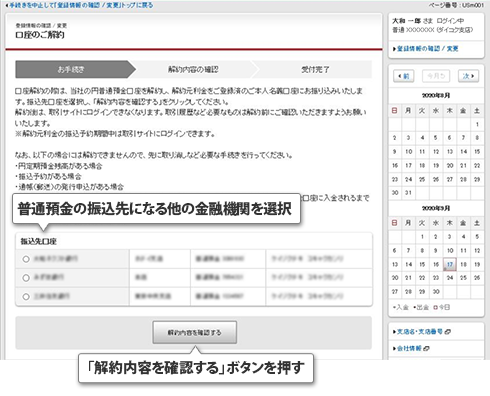The height and width of the screenshot is (396, 490).
Task: Click the 口座のご解約 page title
Action: (40, 35)
